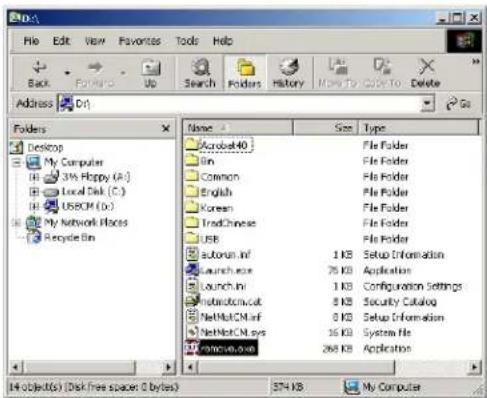Sort by the Name column header
Viewport: 487px width, 398px height.
click(238, 128)
